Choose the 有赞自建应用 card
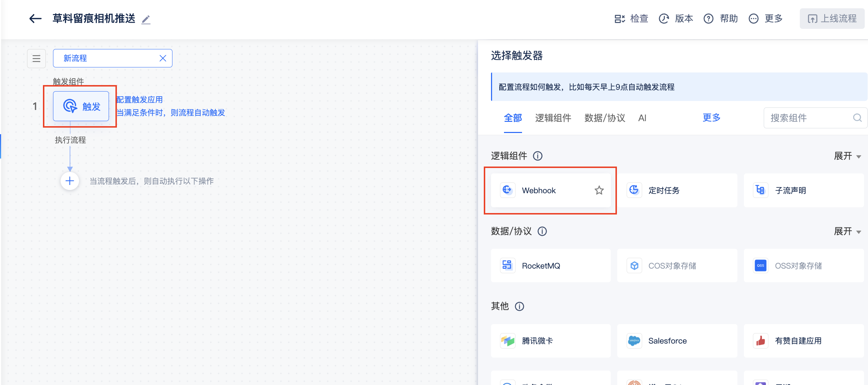This screenshot has height=385, width=868. (803, 341)
